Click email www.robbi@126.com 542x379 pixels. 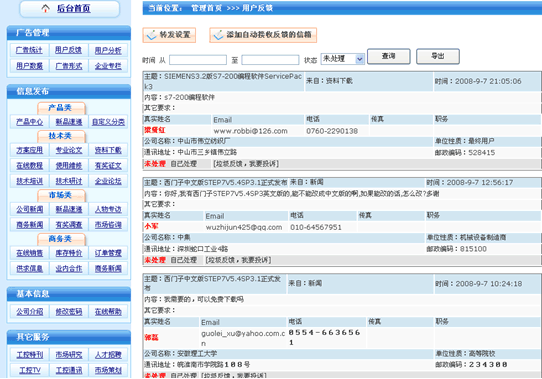tap(251, 131)
